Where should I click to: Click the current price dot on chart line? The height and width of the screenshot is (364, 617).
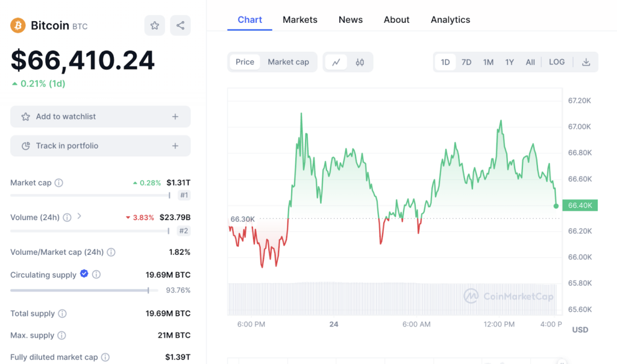(x=556, y=206)
